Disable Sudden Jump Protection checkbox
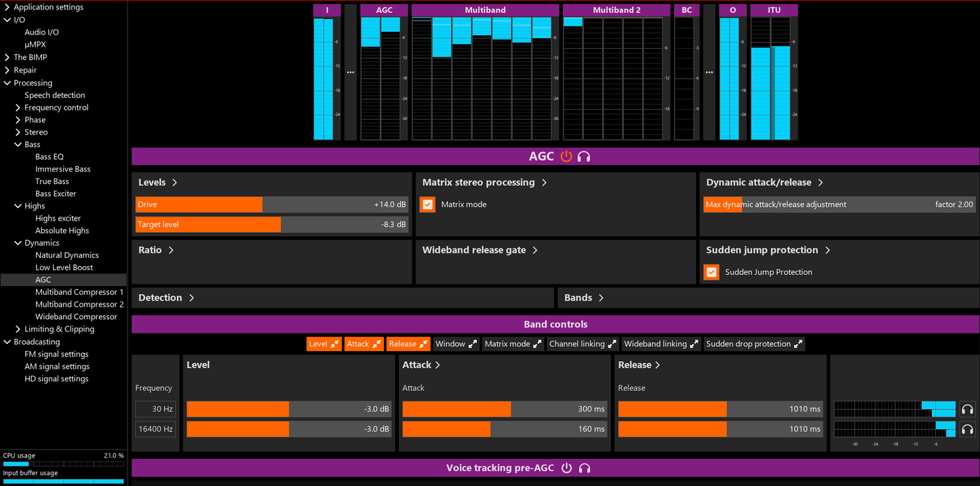The image size is (980, 486). [x=711, y=272]
